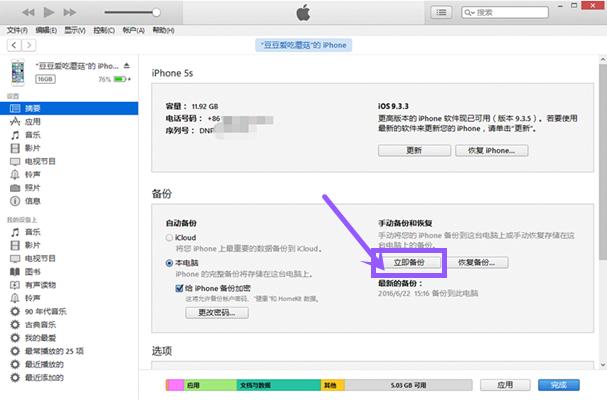
Task: Click the 恢复备份... button
Action: pos(477,262)
